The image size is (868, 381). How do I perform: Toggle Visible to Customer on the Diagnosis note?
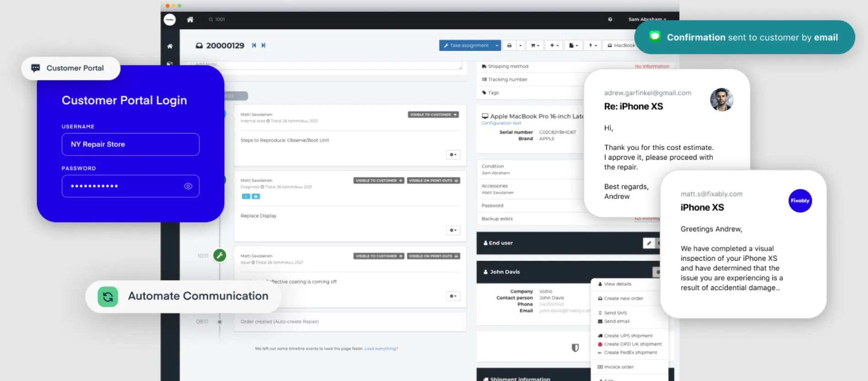click(379, 181)
